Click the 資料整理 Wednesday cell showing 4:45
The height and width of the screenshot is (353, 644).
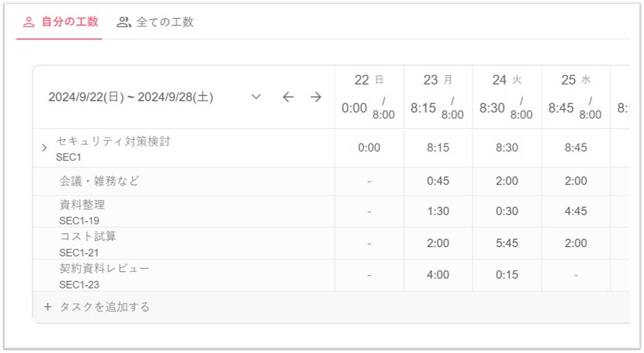(x=576, y=211)
